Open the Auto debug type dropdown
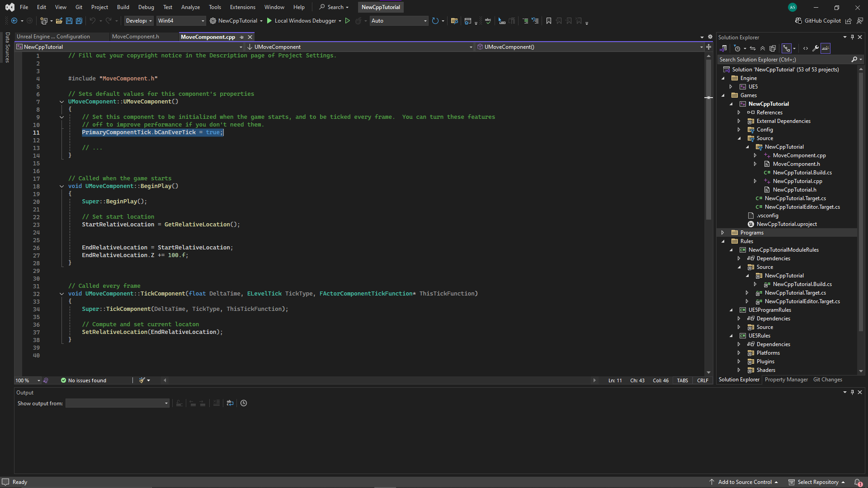Viewport: 868px width, 488px height. (399, 21)
